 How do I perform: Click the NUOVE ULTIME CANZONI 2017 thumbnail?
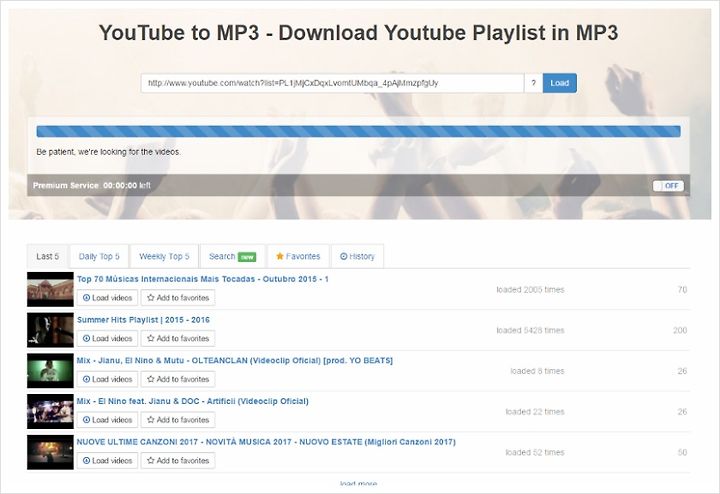pyautogui.click(x=50, y=452)
